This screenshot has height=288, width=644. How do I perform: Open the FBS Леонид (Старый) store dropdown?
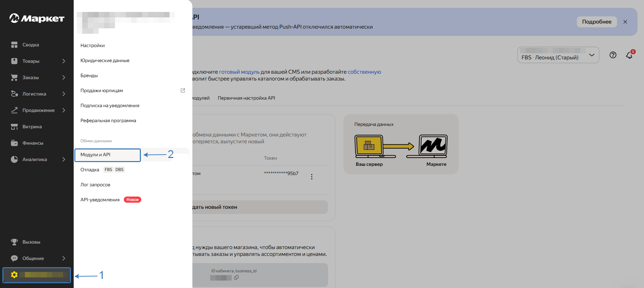click(x=558, y=55)
